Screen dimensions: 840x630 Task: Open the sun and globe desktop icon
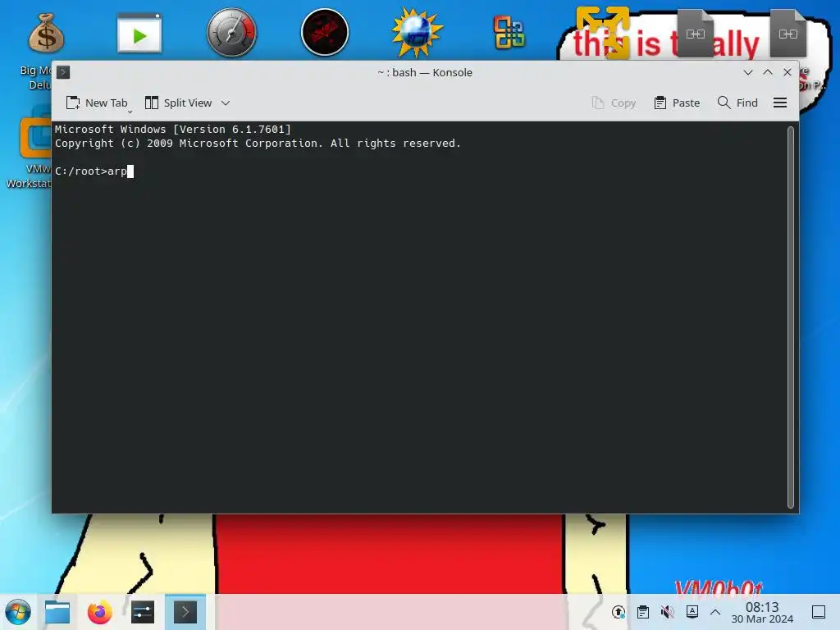click(x=417, y=33)
